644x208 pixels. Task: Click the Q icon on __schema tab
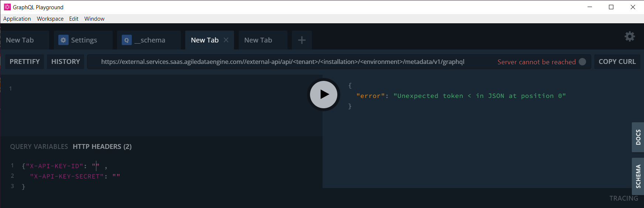tap(127, 40)
